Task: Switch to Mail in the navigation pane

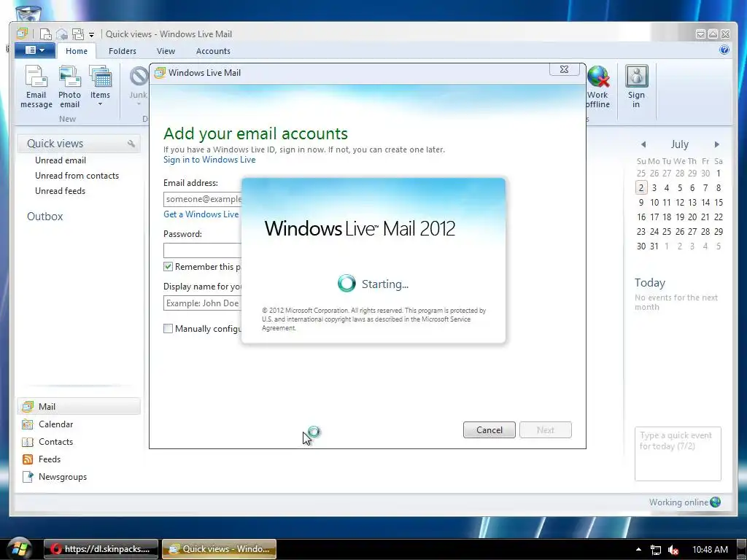Action: pyautogui.click(x=79, y=406)
